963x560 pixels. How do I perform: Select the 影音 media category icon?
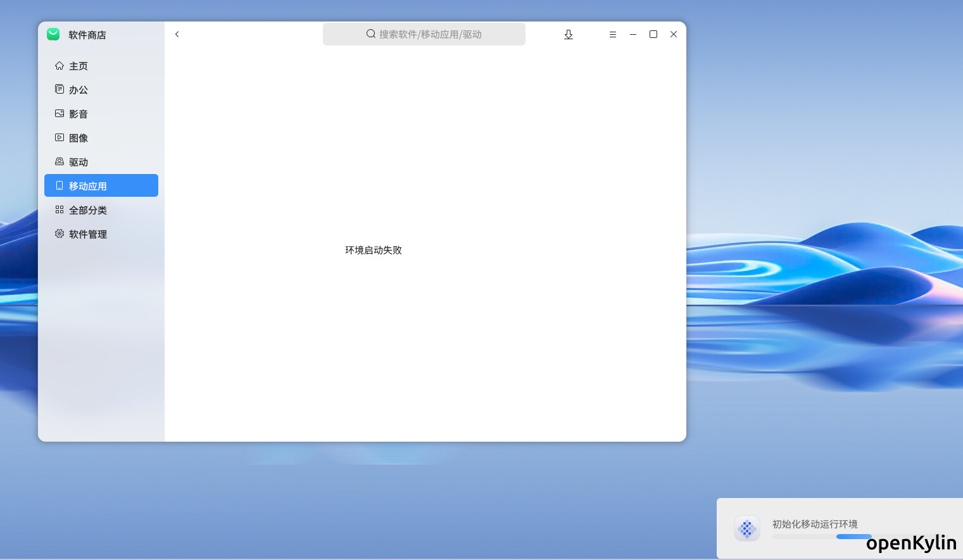pyautogui.click(x=60, y=114)
